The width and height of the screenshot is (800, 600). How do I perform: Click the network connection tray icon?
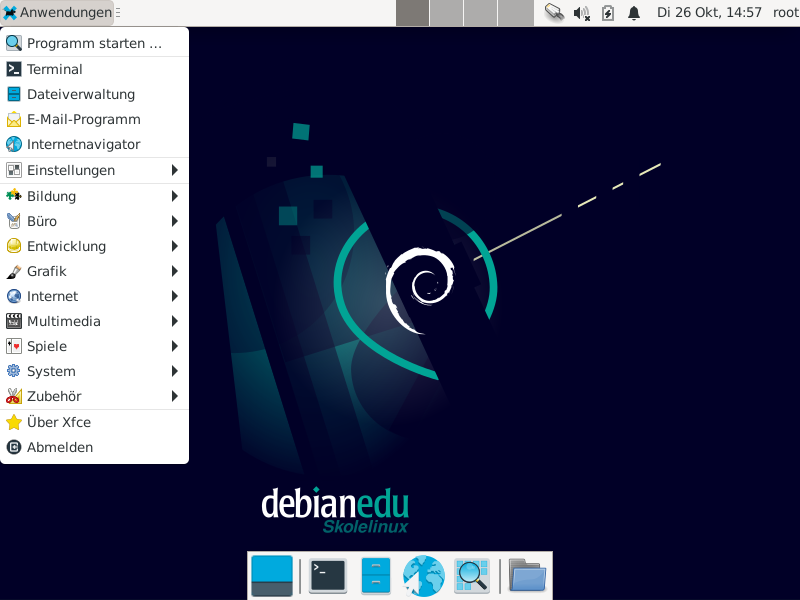pos(554,13)
